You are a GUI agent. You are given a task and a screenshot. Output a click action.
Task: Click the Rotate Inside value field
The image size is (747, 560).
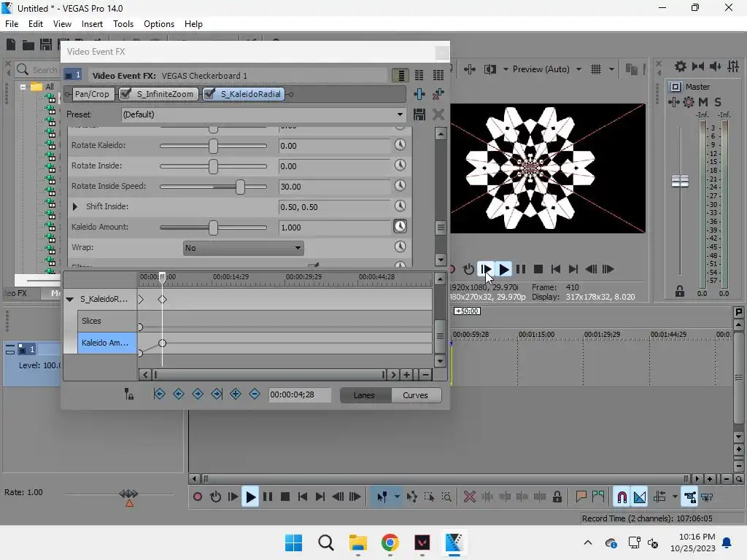coord(334,166)
